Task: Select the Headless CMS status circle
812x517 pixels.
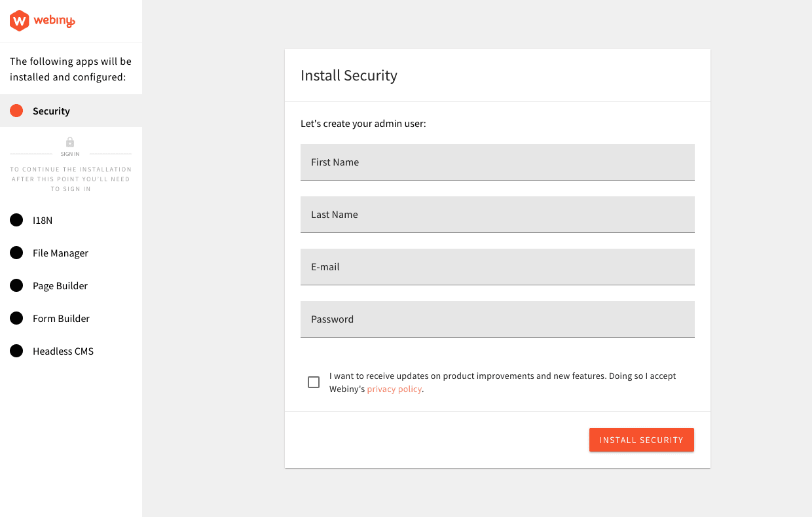Action: pos(16,351)
